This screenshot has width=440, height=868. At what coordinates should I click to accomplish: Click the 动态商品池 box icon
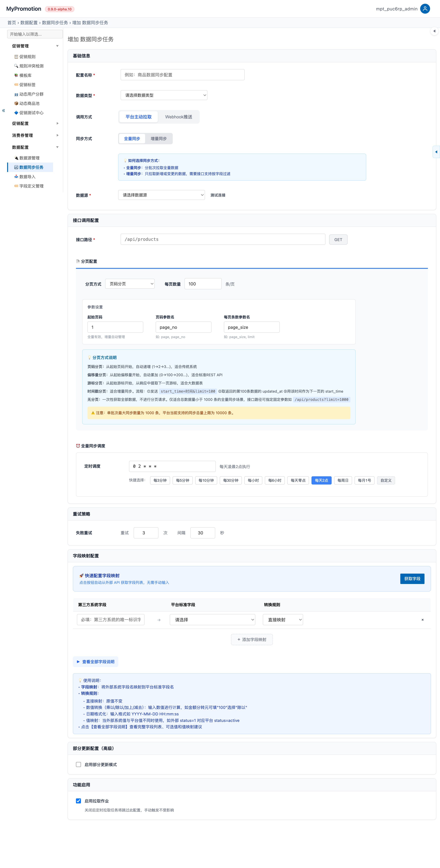click(x=16, y=104)
